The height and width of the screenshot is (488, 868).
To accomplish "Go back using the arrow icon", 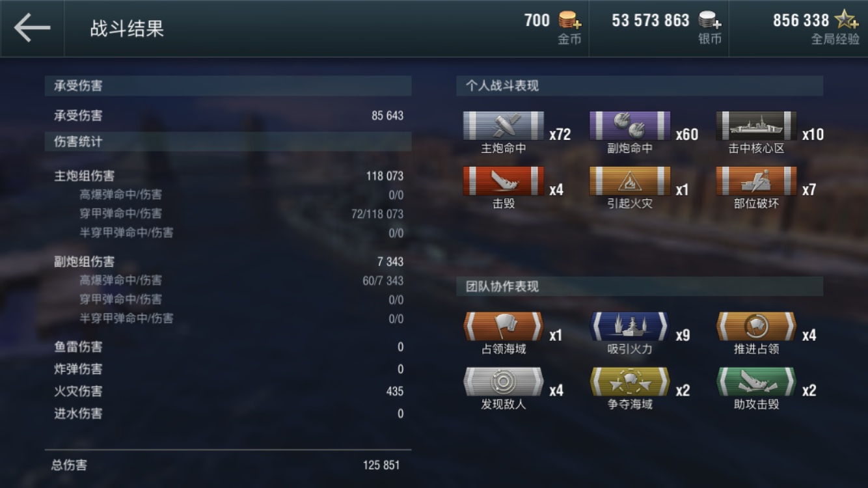I will point(32,28).
